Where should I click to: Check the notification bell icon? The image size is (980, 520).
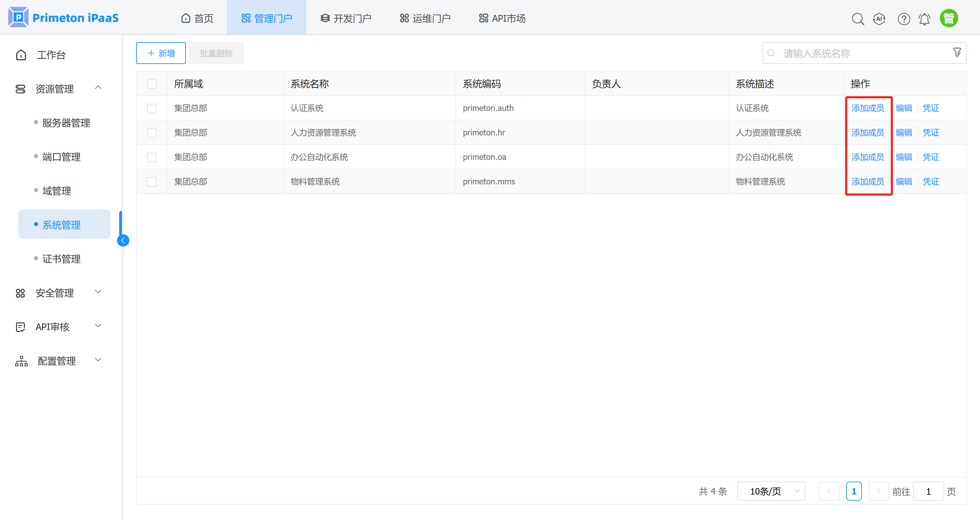click(925, 19)
